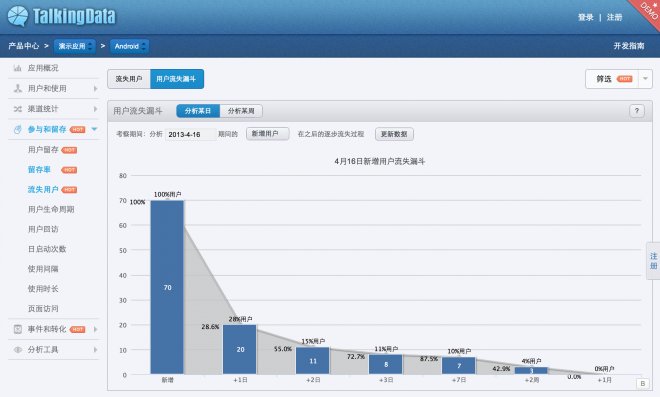Collapse the 参与和留存 section arrow
The image size is (660, 397).
click(94, 129)
